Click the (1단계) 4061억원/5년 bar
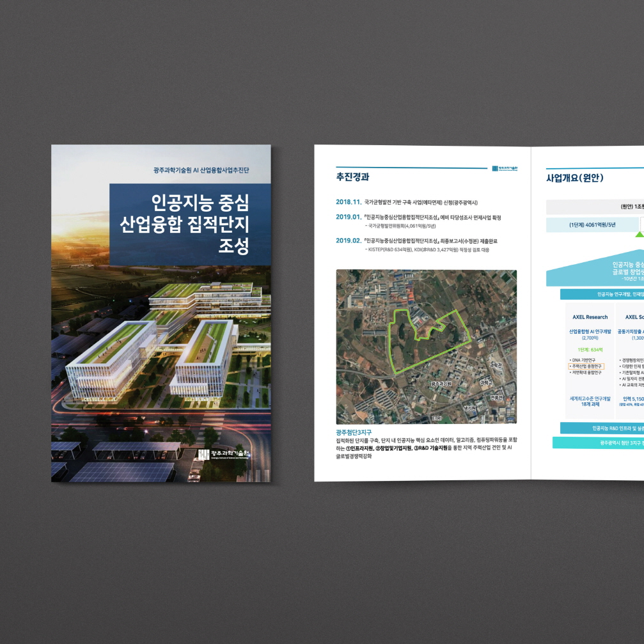Image resolution: width=644 pixels, height=644 pixels. [592, 224]
